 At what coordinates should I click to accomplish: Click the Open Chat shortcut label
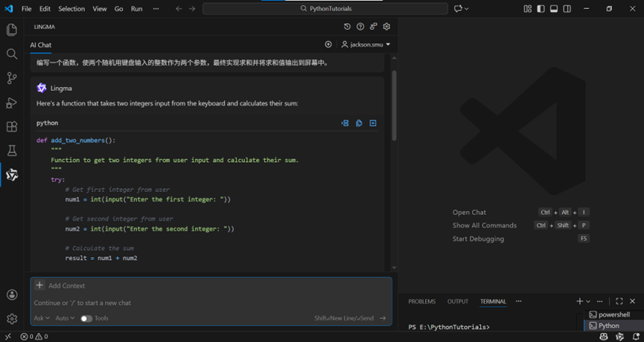click(469, 212)
